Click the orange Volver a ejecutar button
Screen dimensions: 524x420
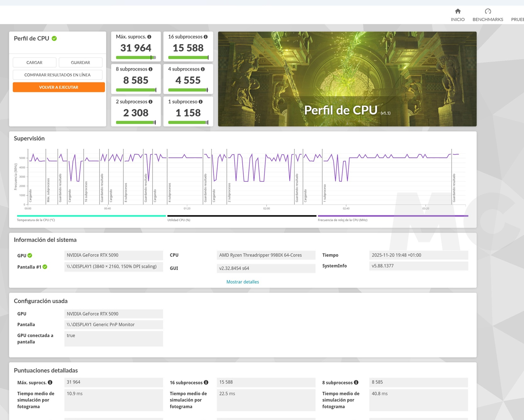click(x=59, y=87)
